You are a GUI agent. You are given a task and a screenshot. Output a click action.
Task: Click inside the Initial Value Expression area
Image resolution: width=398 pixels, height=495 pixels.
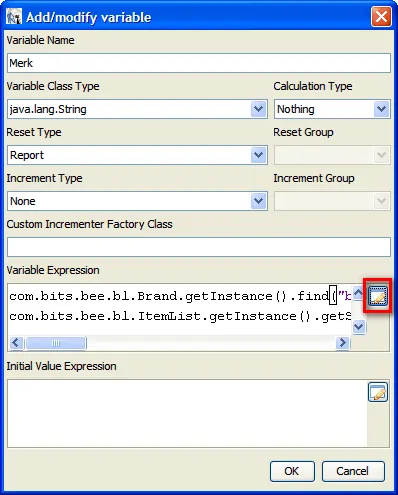coord(187,413)
